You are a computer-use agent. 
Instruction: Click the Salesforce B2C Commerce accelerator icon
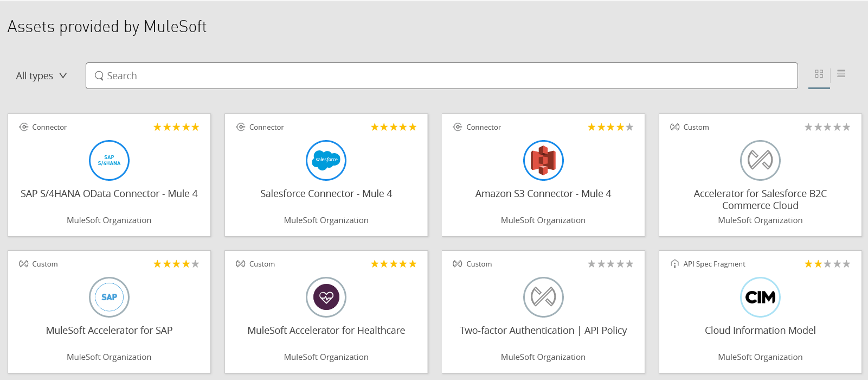[760, 160]
